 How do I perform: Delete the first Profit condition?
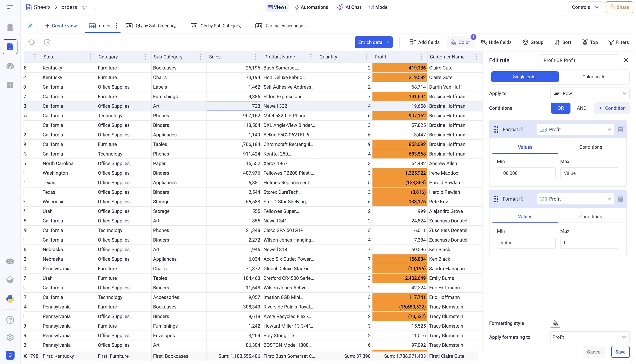pos(621,129)
